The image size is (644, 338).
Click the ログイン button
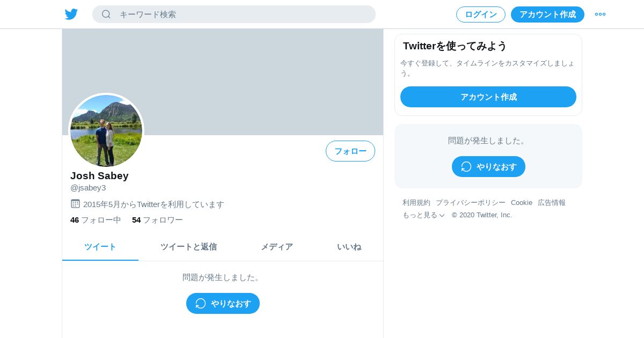click(481, 14)
